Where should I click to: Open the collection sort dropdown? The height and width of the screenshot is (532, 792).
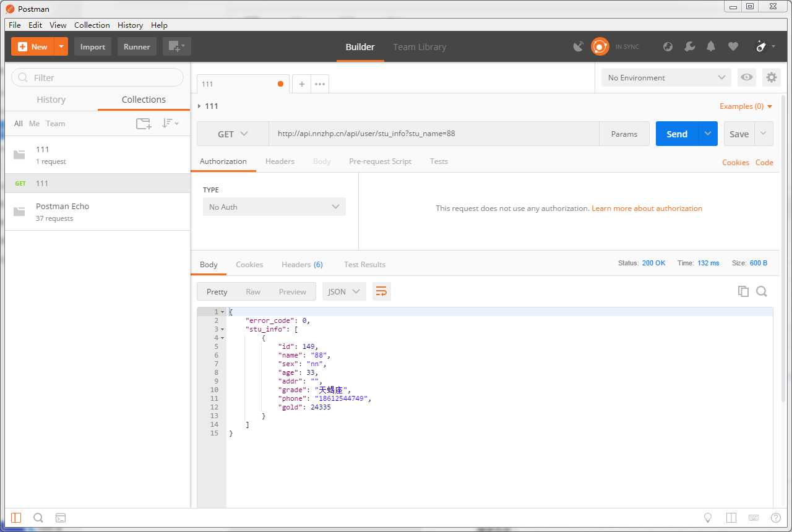(170, 123)
